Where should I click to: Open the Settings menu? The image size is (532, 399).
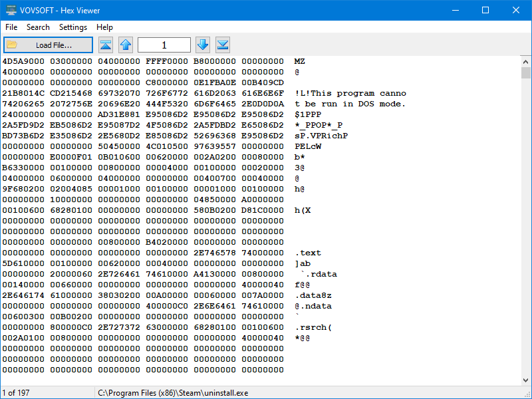pyautogui.click(x=73, y=27)
